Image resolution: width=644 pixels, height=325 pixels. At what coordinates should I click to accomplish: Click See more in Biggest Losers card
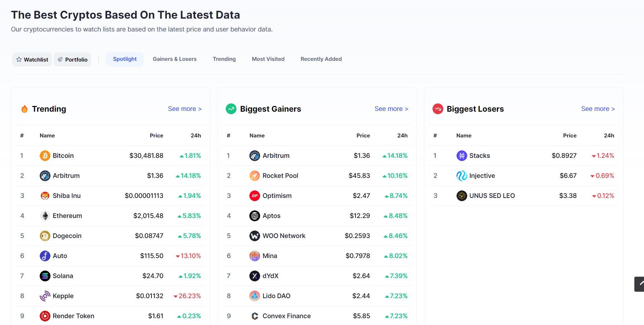pos(598,109)
